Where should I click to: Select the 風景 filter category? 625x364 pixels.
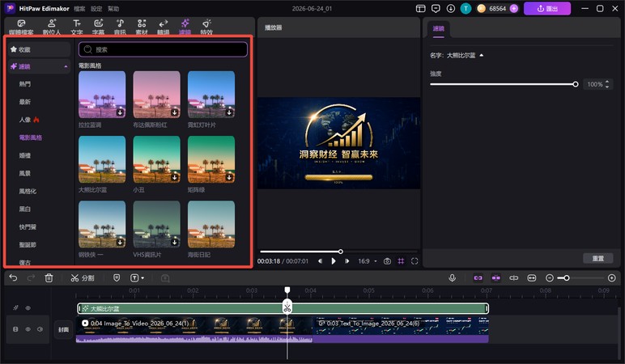click(25, 173)
